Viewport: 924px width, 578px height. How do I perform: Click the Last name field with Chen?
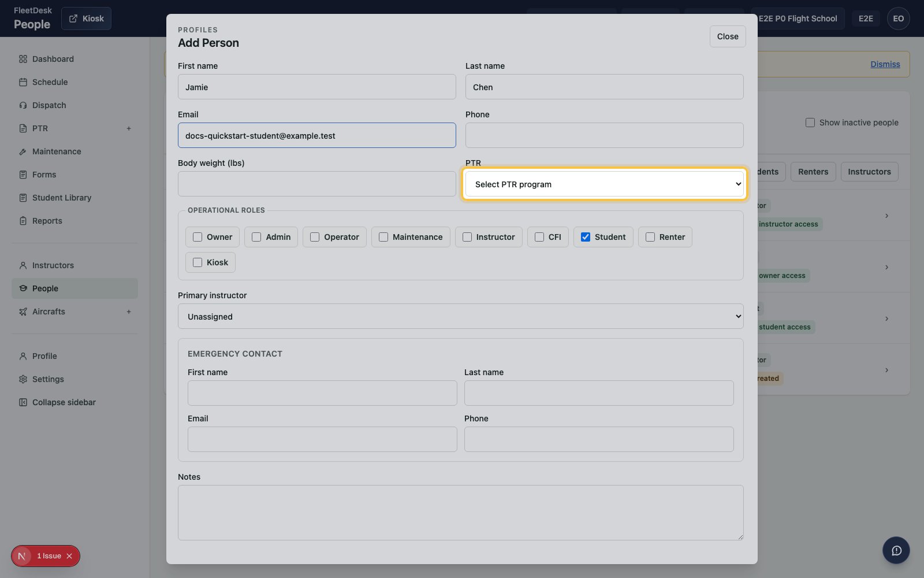[605, 87]
